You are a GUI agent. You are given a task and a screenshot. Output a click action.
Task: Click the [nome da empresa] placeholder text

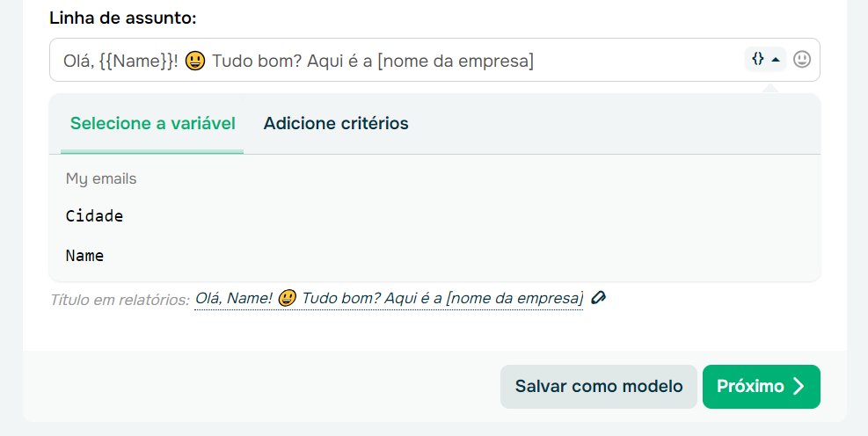pyautogui.click(x=456, y=62)
